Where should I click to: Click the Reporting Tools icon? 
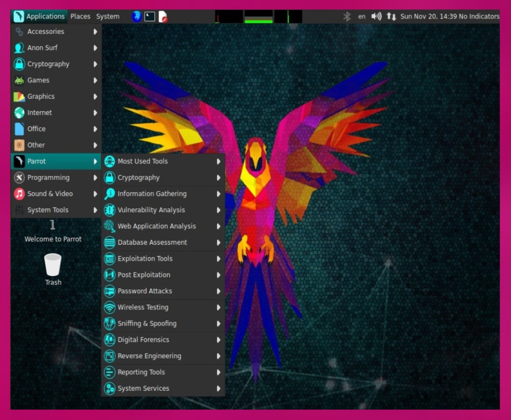(x=110, y=372)
